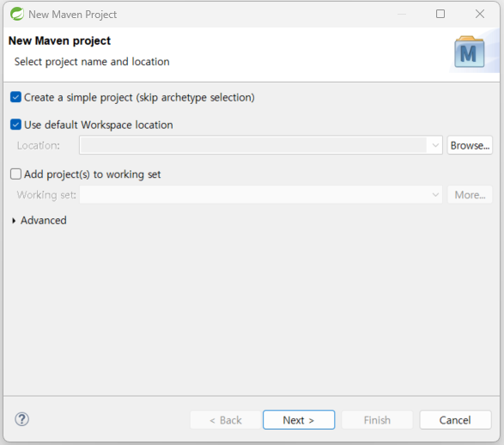Click the Maven M folder icon
The height and width of the screenshot is (445, 504).
click(x=469, y=52)
